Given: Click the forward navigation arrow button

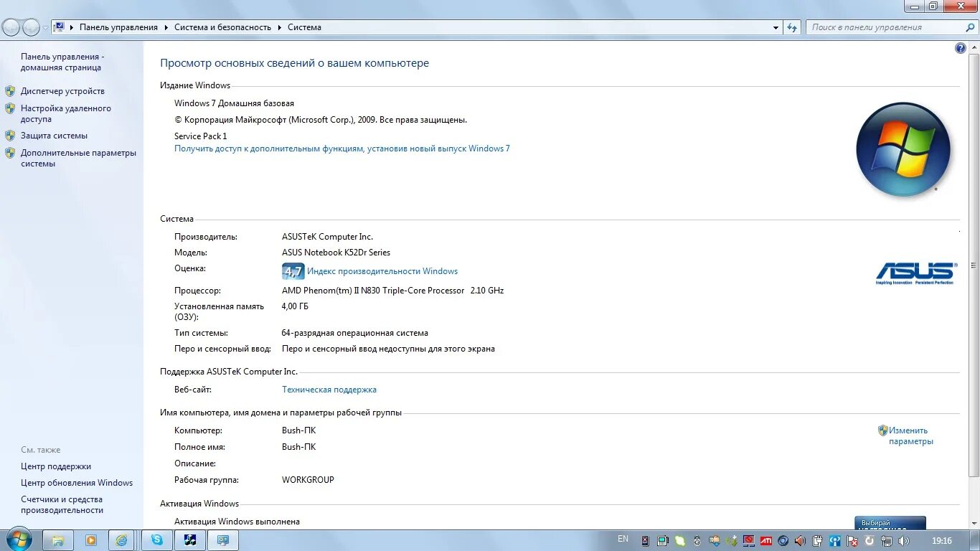Looking at the screenshot, I should pyautogui.click(x=32, y=27).
